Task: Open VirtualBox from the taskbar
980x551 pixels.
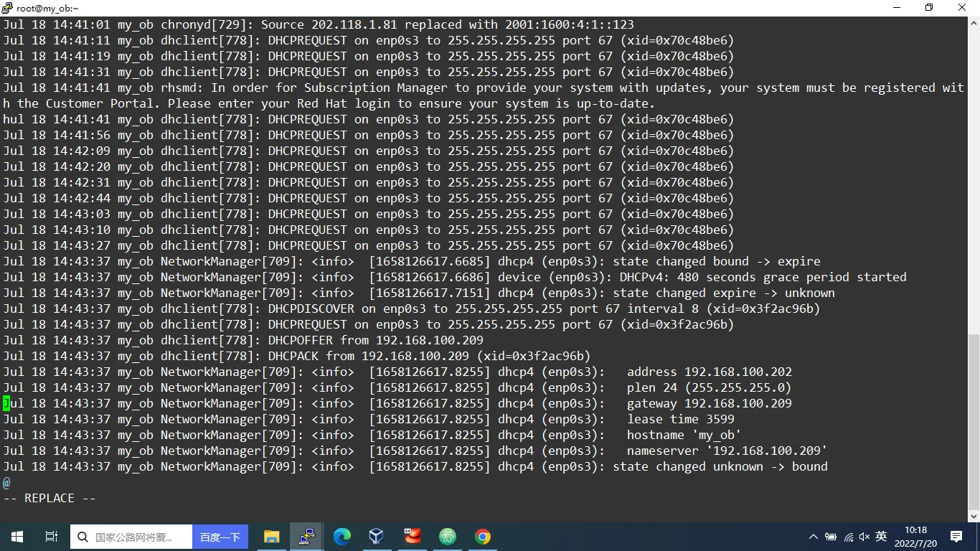Action: pos(377,537)
